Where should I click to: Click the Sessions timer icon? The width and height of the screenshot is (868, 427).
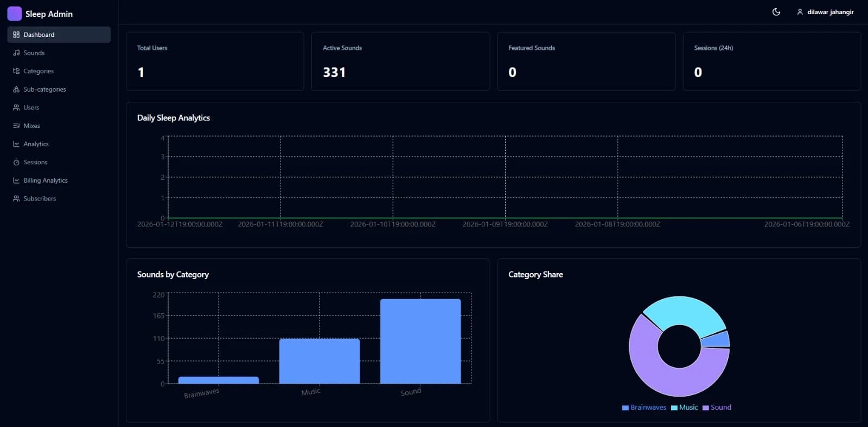[16, 162]
